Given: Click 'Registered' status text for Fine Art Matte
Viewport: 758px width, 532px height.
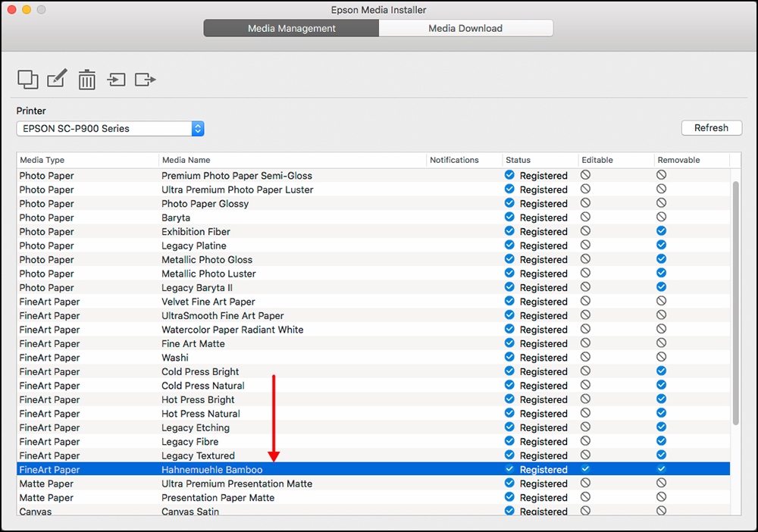Looking at the screenshot, I should click(543, 344).
